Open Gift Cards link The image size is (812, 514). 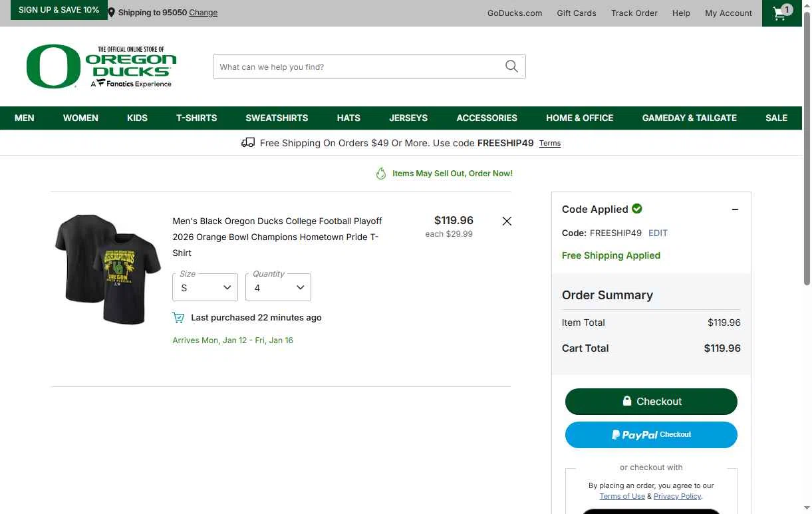tap(577, 13)
